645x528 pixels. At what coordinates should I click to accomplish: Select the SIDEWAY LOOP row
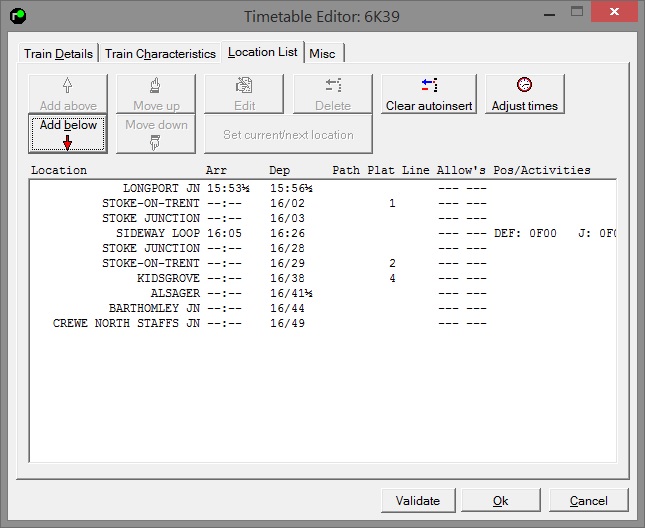pos(323,233)
